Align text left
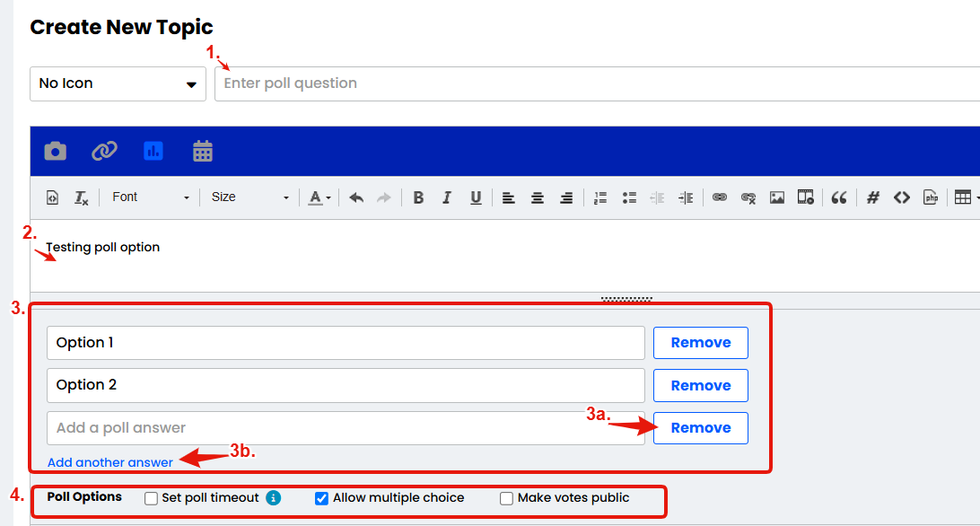 tap(509, 197)
